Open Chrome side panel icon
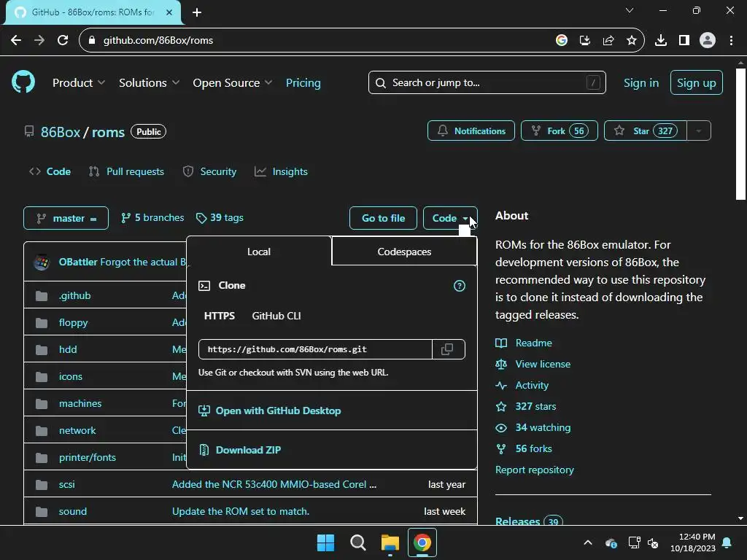This screenshot has height=560, width=747. pyautogui.click(x=684, y=41)
